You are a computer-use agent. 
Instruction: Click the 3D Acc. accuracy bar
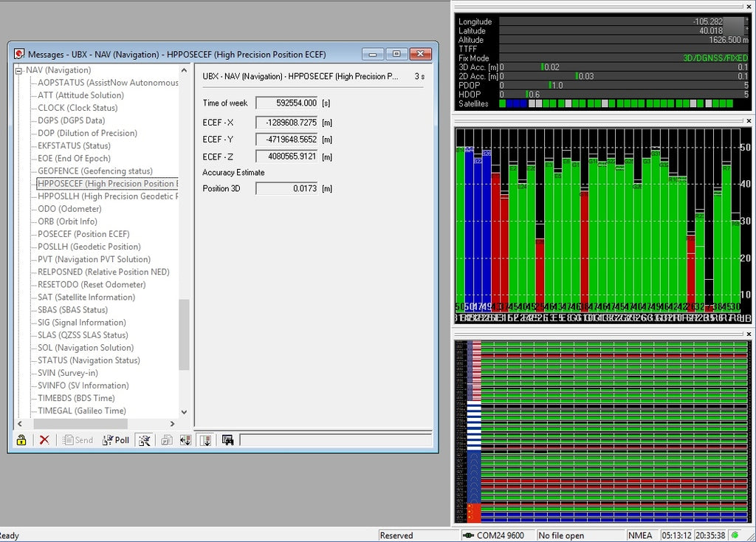pyautogui.click(x=624, y=67)
